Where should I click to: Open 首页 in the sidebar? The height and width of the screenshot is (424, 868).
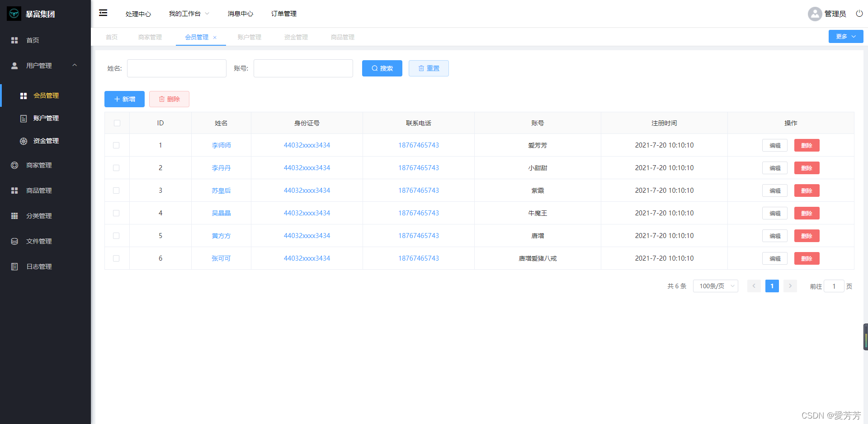click(x=45, y=40)
